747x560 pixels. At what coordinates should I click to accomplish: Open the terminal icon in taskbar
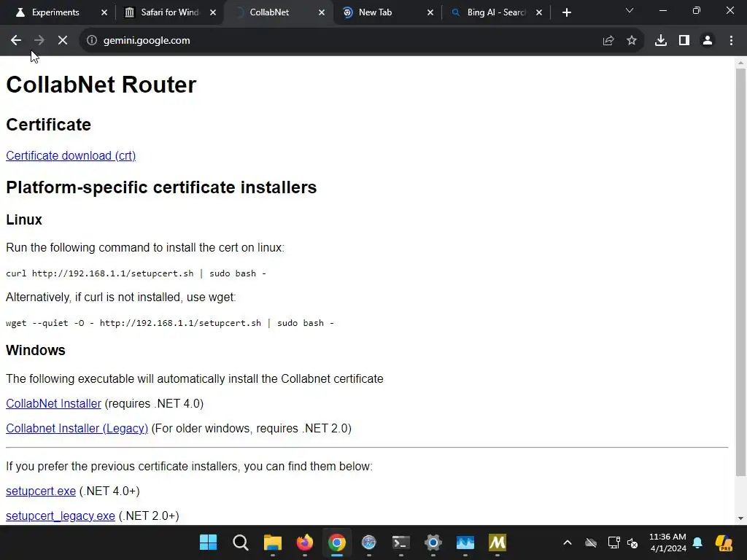coord(401,542)
